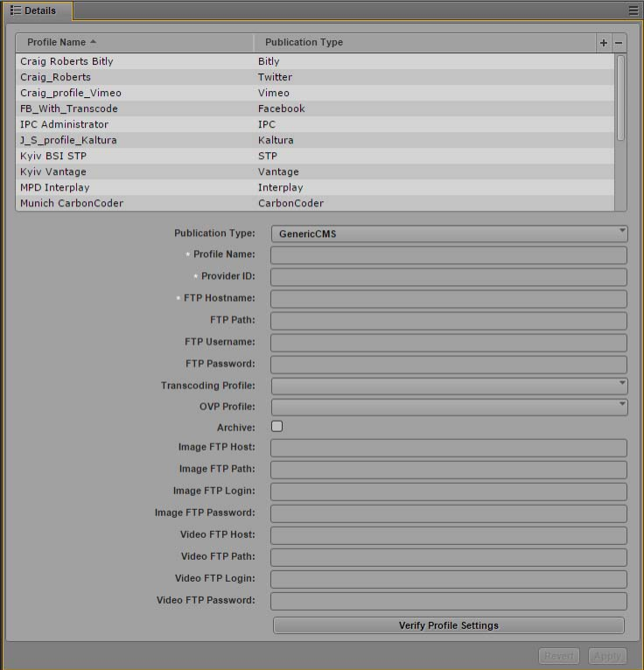
Task: Open the Publication Type dropdown showing GenericCMS
Action: click(x=449, y=234)
